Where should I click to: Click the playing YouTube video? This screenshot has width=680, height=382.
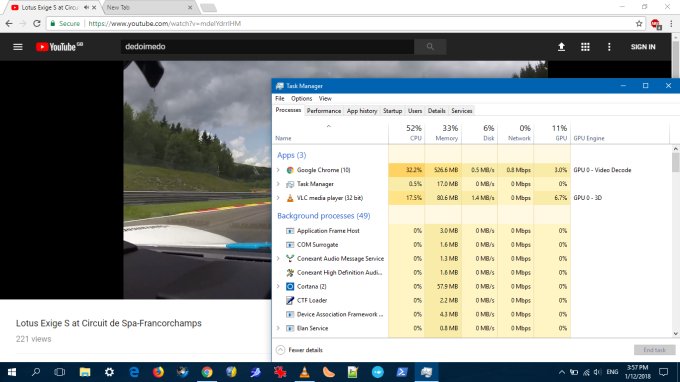(x=197, y=180)
